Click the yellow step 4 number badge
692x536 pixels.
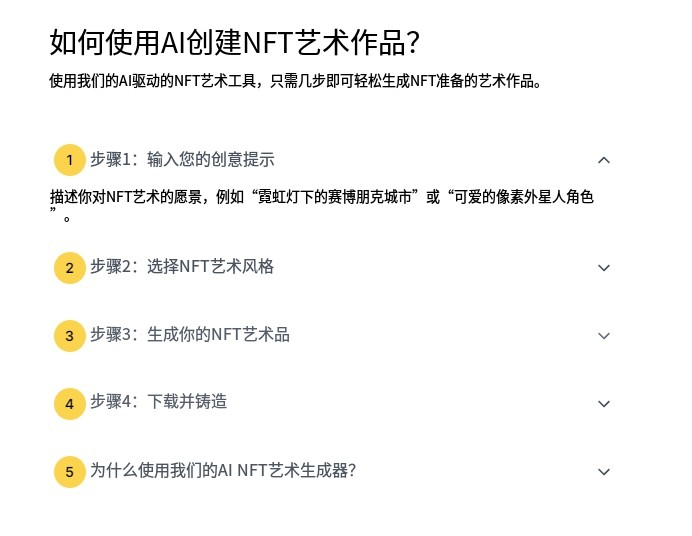click(69, 404)
